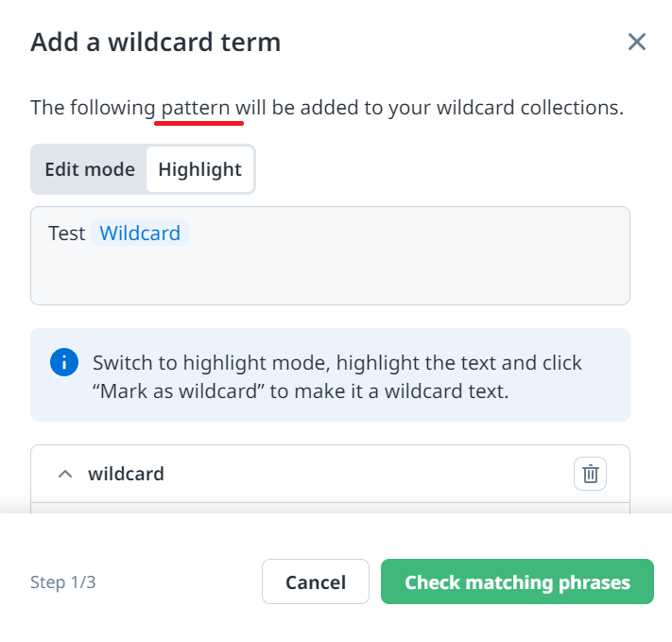Click the wildcard section header label
This screenshot has height=642, width=672.
coord(126,474)
